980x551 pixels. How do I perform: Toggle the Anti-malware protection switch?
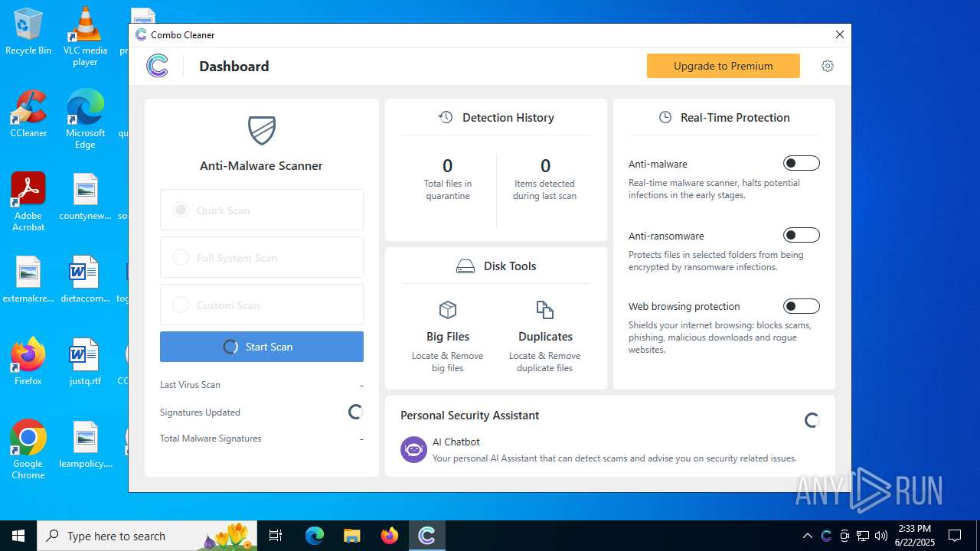point(802,163)
